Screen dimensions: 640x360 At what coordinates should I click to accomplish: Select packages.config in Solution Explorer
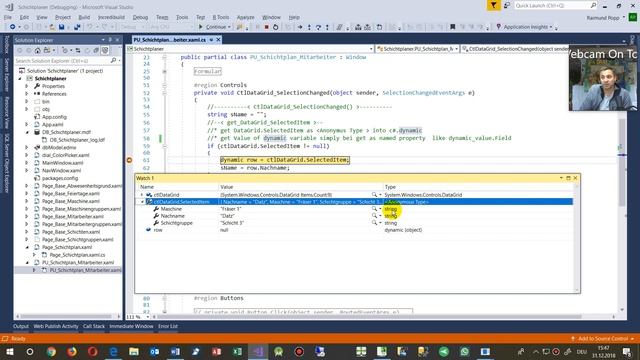point(60,178)
